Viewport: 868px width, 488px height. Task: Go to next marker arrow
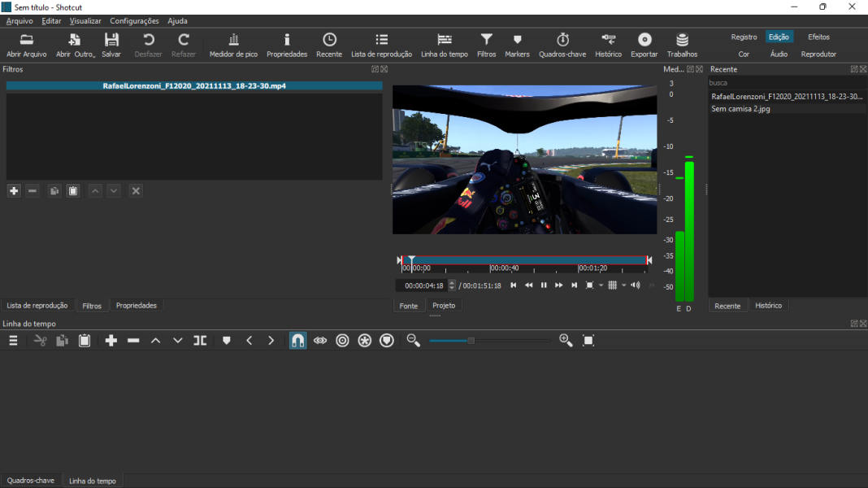(x=271, y=341)
